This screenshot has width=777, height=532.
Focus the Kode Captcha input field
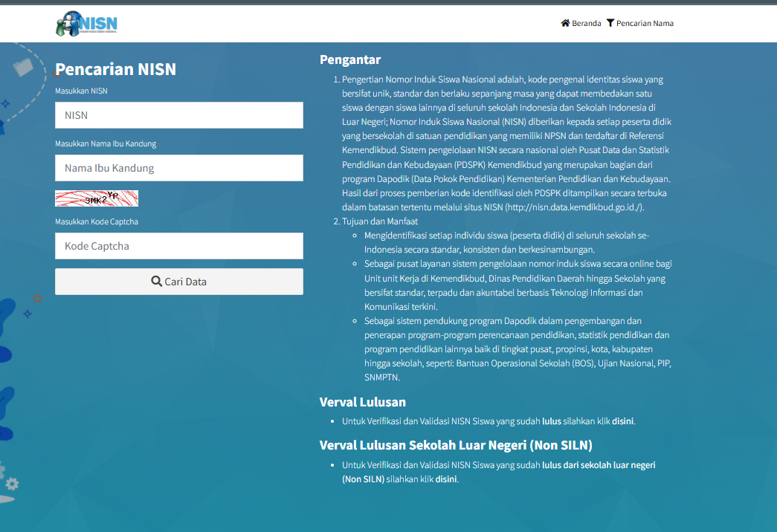[x=178, y=246]
